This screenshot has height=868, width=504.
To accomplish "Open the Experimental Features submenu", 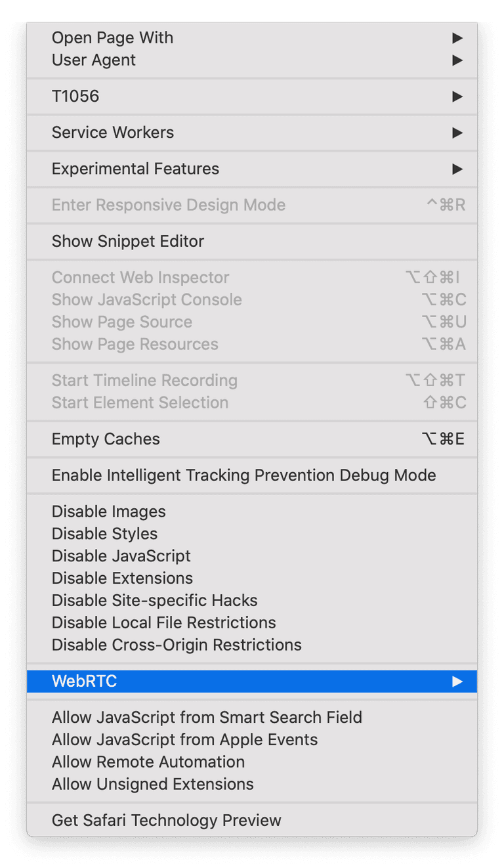I will [x=135, y=169].
